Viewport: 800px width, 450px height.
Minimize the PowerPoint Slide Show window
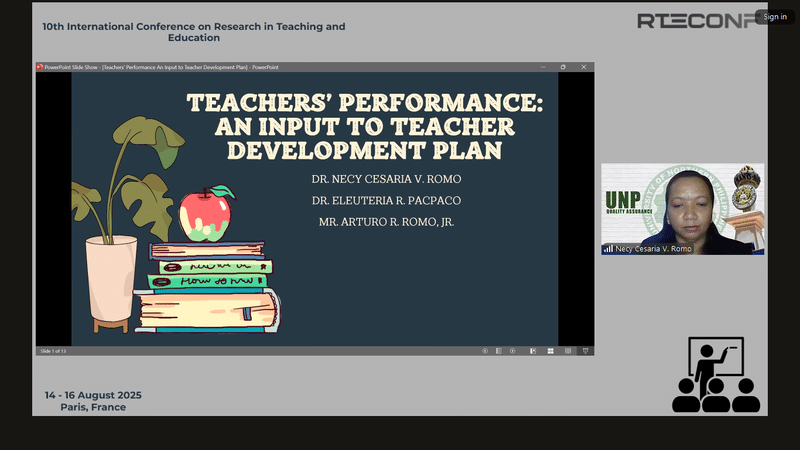pos(540,67)
